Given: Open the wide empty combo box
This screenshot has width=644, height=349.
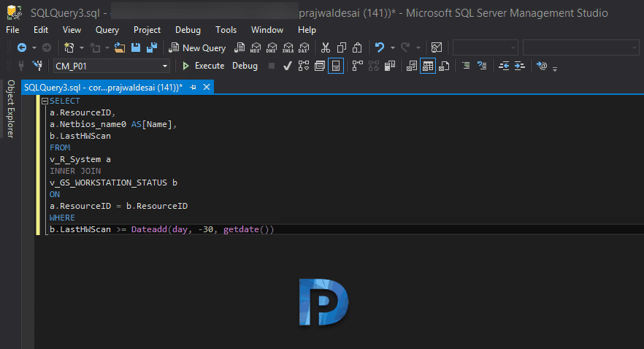Looking at the screenshot, I should (580, 48).
